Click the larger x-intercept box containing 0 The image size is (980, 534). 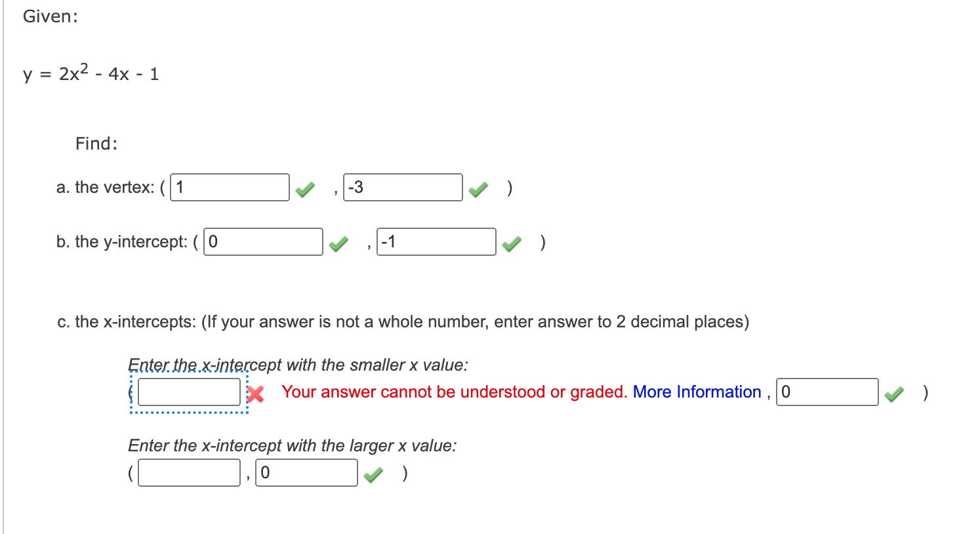click(x=306, y=473)
